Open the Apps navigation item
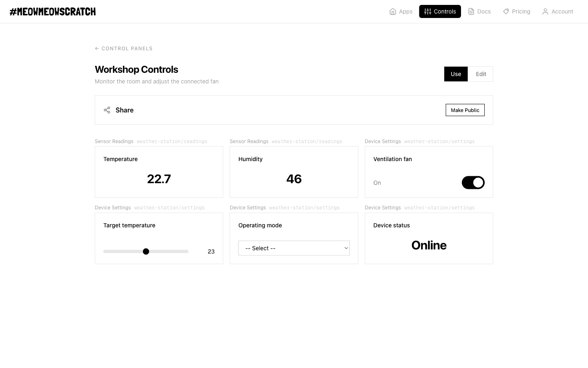Image resolution: width=588 pixels, height=368 pixels. (x=401, y=11)
